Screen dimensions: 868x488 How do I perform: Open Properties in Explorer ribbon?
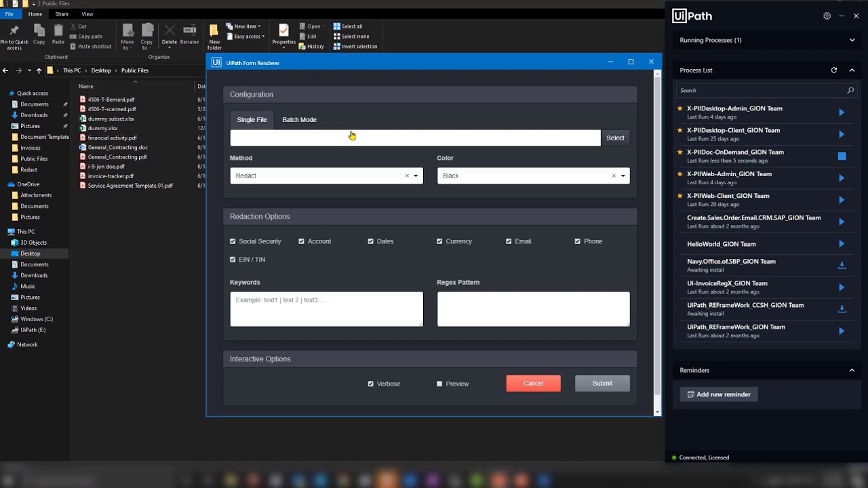pos(283,35)
